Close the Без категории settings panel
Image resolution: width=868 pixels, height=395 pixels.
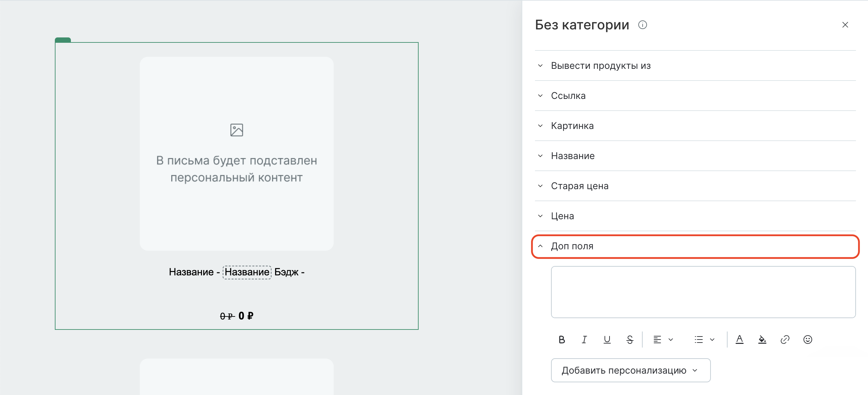click(x=845, y=25)
